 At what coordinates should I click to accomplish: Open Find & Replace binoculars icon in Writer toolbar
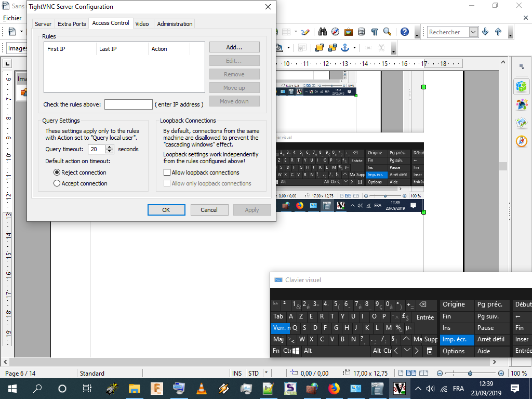[322, 32]
